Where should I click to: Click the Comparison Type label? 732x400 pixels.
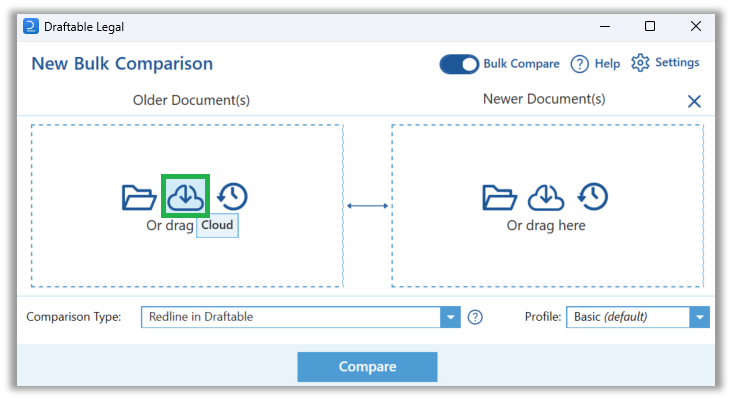point(73,317)
